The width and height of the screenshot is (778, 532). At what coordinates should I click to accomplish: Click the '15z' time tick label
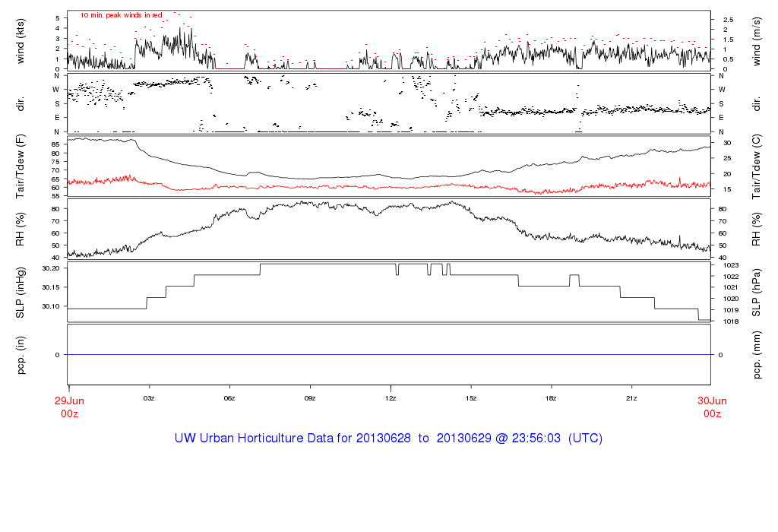pos(471,398)
